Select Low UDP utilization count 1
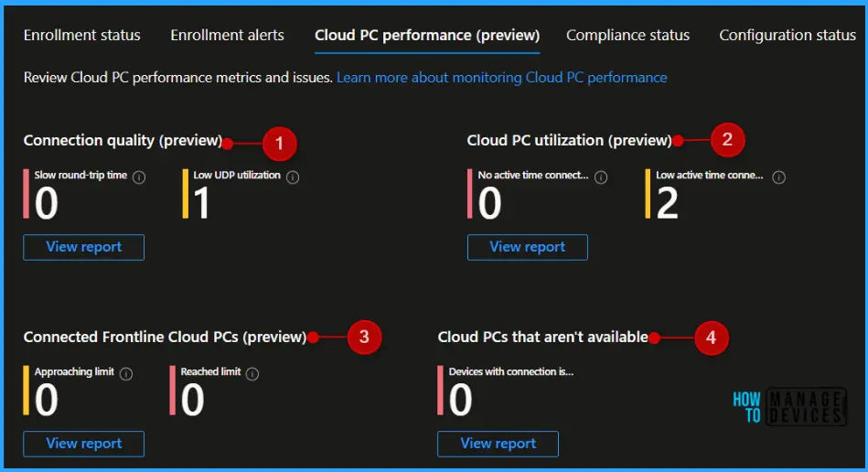Viewport: 868px width, 472px height. pos(201,203)
